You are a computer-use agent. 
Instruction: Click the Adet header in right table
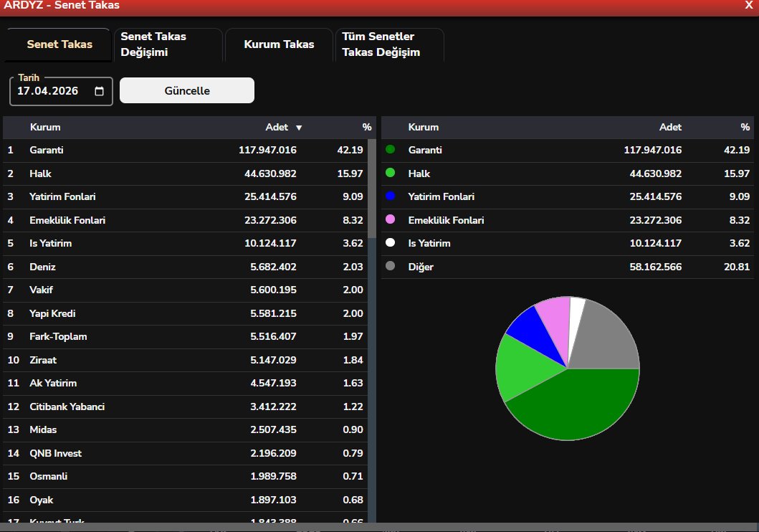tap(670, 128)
